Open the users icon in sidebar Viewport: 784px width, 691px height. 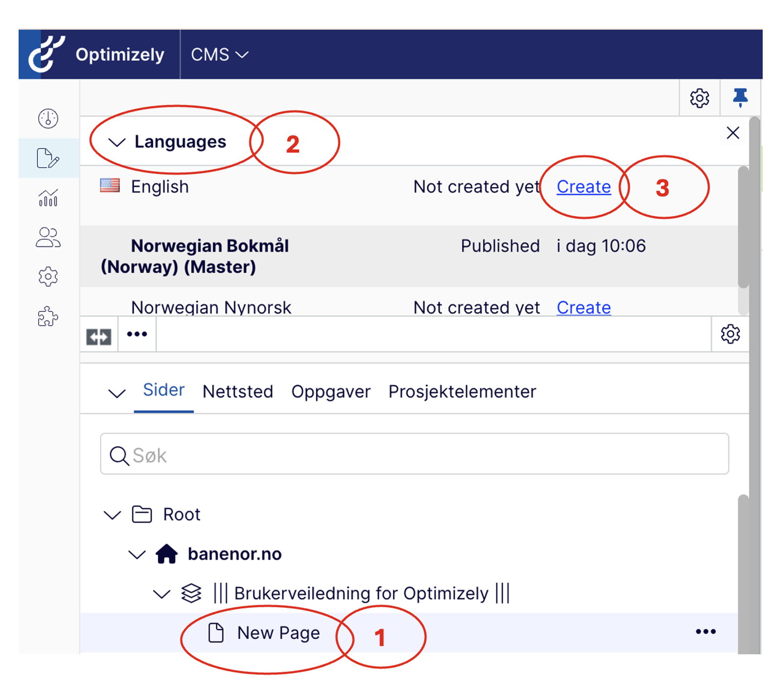(x=48, y=238)
